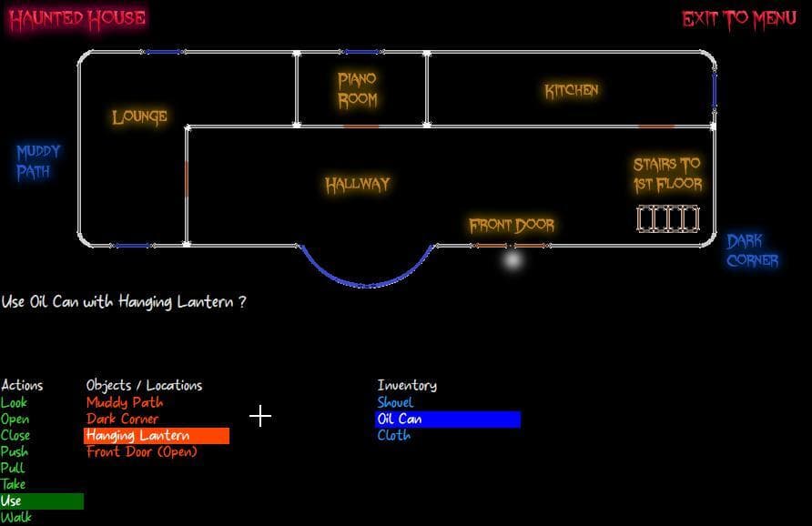
Task: Click the Kitchen room label on map
Action: (572, 91)
